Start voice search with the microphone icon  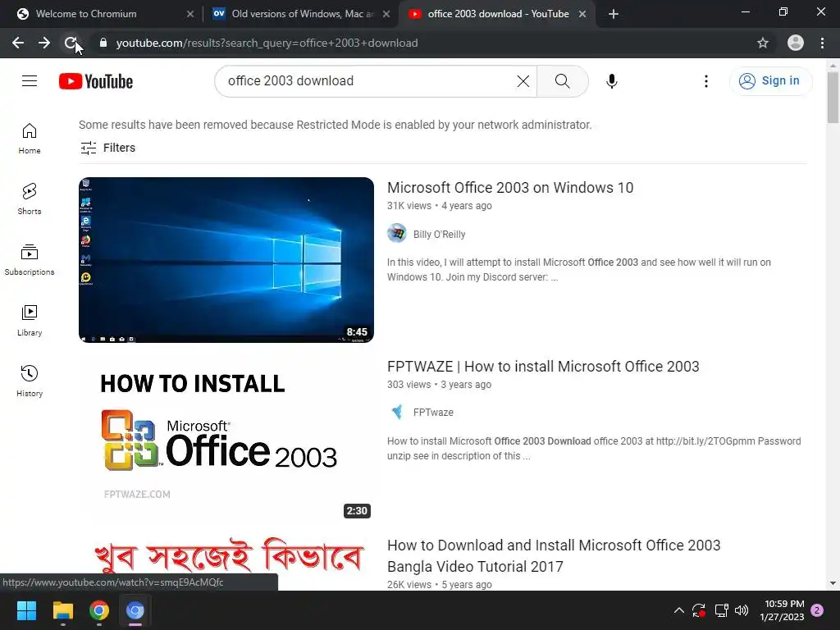(x=612, y=81)
